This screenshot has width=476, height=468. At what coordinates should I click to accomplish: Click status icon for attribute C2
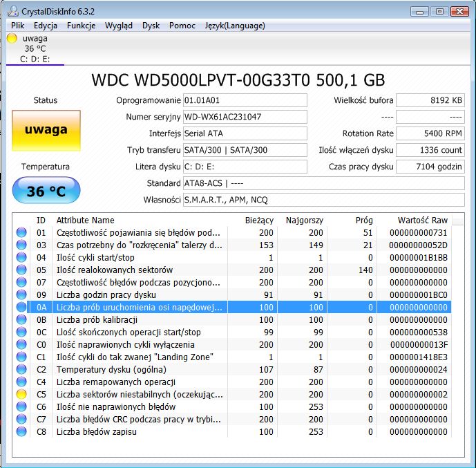[21, 369]
